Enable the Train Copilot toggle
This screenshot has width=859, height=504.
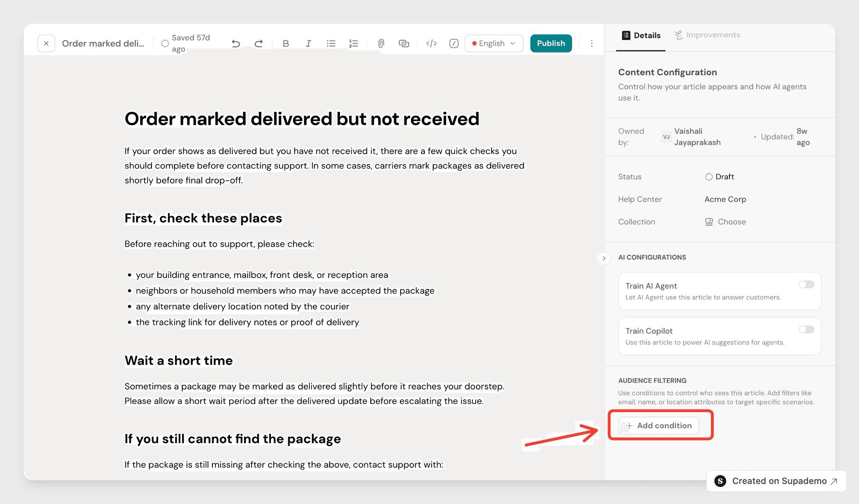[x=806, y=329]
